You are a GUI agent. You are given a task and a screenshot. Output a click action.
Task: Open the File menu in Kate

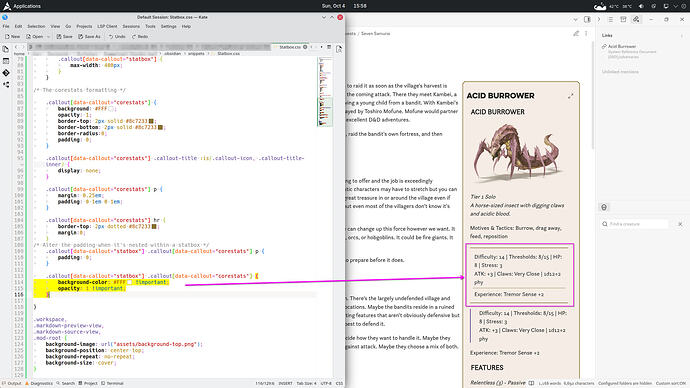(x=6, y=26)
